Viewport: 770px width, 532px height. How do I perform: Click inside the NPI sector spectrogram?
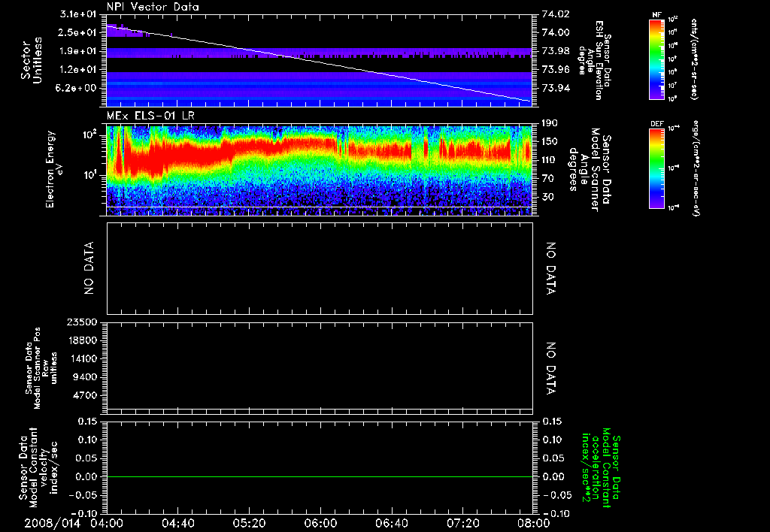click(320, 60)
